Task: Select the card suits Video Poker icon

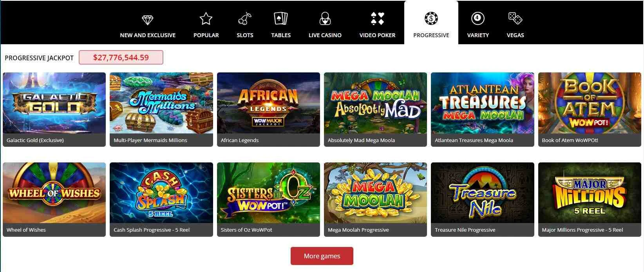Action: 377,18
